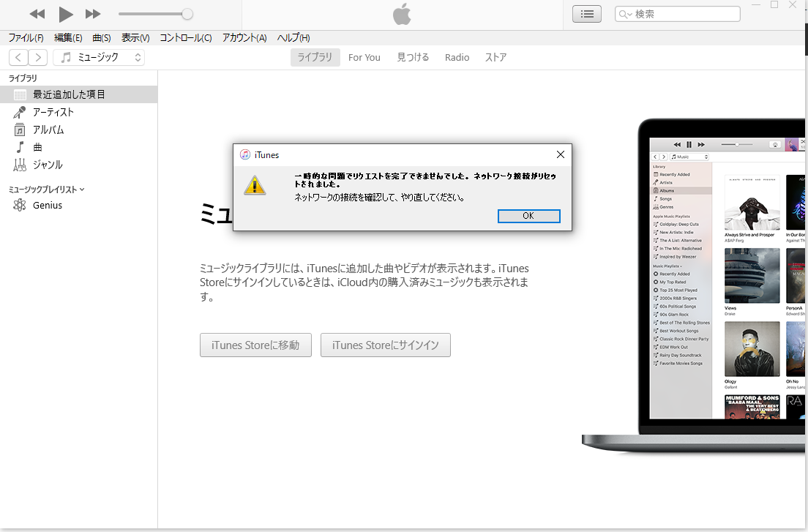808x532 pixels.
Task: Start playback with the play button
Action: point(65,15)
